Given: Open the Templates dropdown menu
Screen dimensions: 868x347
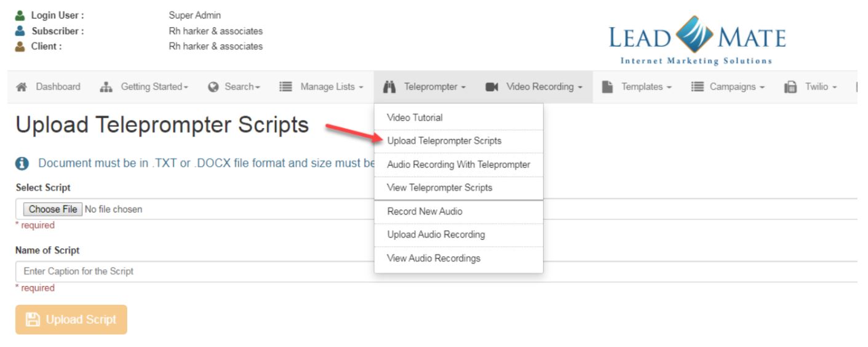Looking at the screenshot, I should tap(647, 87).
